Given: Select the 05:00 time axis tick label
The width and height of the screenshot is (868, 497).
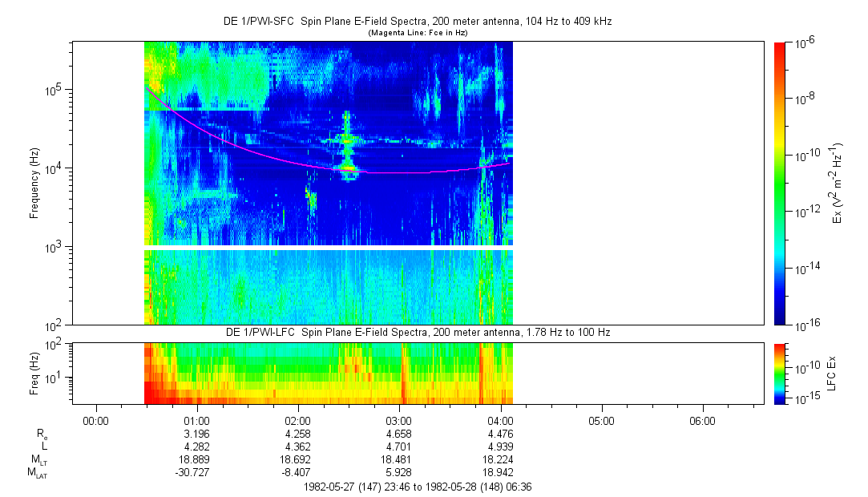Looking at the screenshot, I should click(x=601, y=420).
